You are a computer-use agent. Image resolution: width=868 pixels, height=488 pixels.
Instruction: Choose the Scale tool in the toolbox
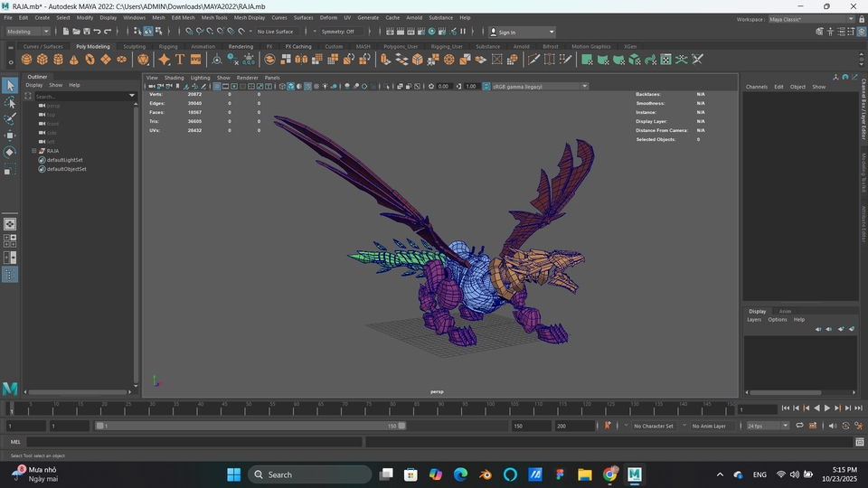point(10,169)
